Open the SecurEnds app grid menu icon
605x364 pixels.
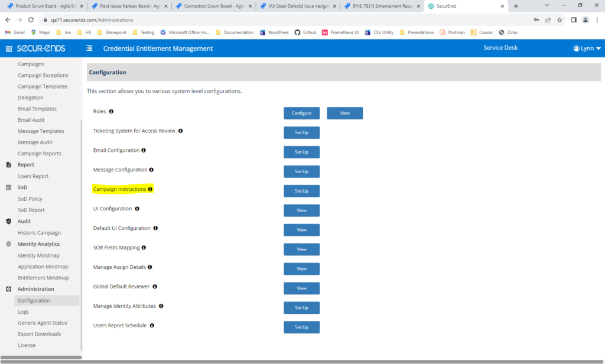pos(9,48)
